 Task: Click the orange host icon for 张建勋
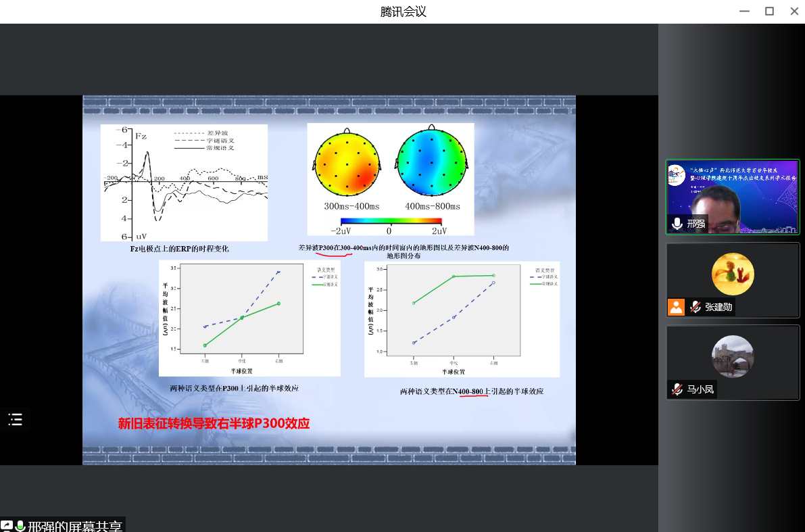click(676, 307)
